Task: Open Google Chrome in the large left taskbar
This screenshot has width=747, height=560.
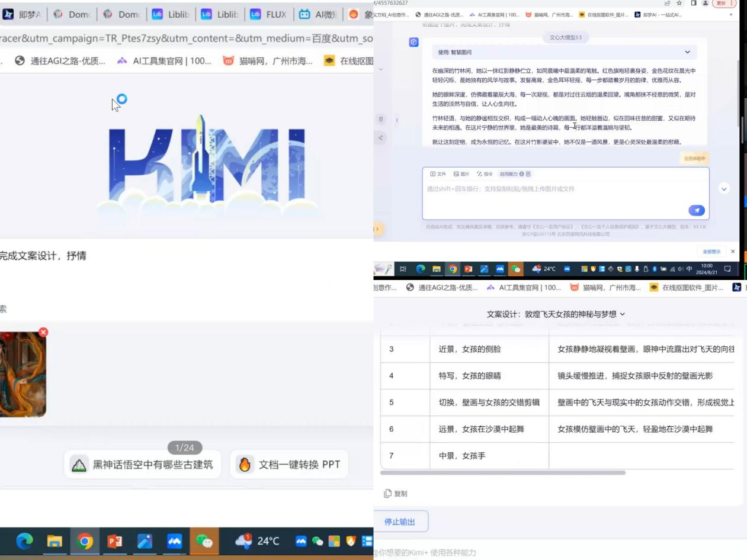Action: click(85, 541)
